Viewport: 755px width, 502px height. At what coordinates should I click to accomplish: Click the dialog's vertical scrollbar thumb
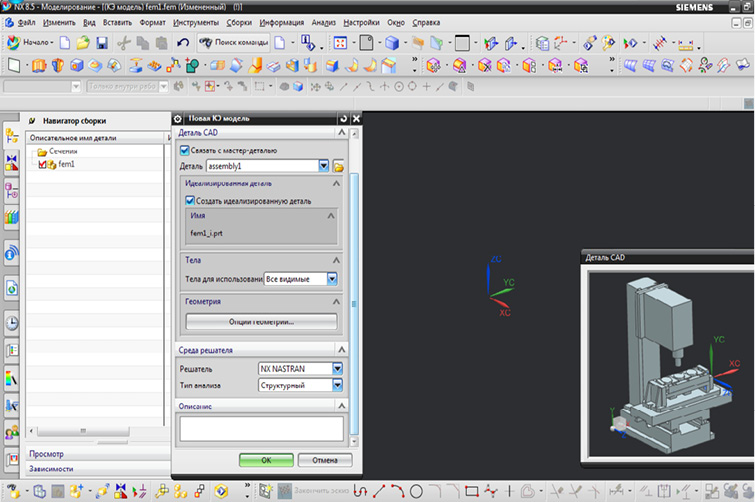(354, 303)
